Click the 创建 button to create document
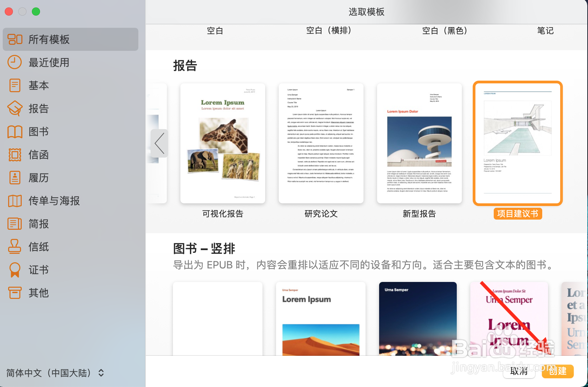Image resolution: width=588 pixels, height=387 pixels. click(x=557, y=371)
